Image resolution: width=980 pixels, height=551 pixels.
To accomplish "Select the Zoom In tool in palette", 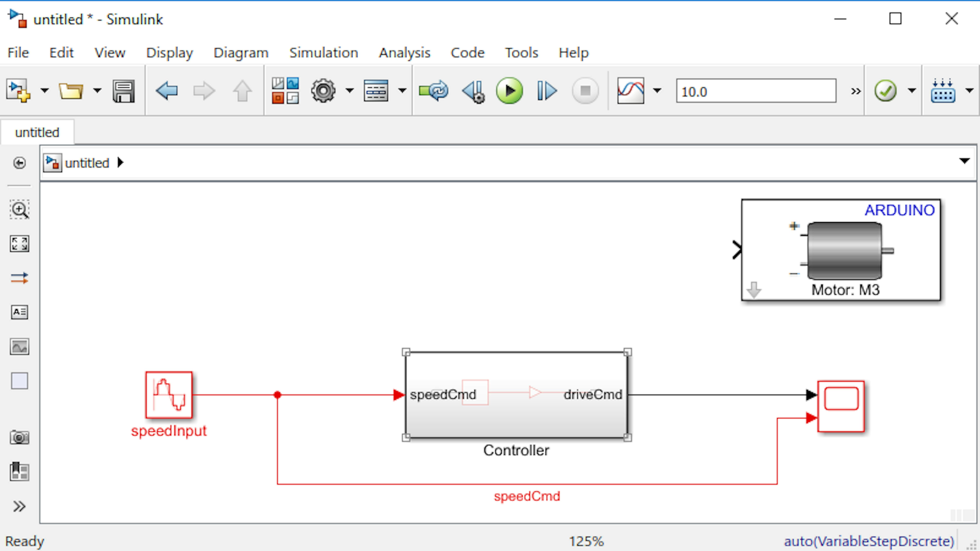I will [x=19, y=209].
